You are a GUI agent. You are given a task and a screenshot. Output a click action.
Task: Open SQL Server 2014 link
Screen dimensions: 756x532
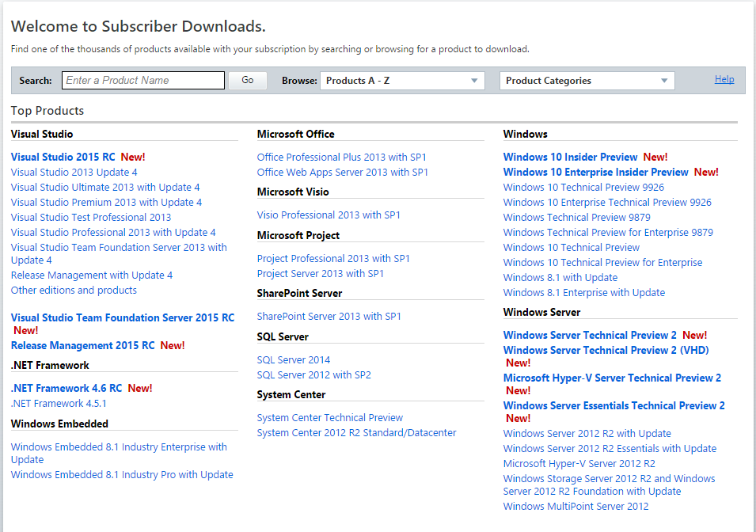tap(294, 359)
